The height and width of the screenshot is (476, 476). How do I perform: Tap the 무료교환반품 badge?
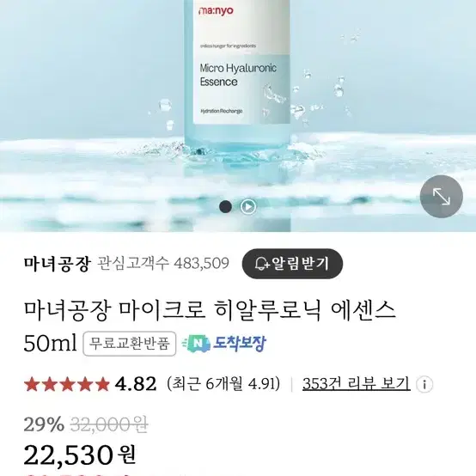pyautogui.click(x=130, y=344)
